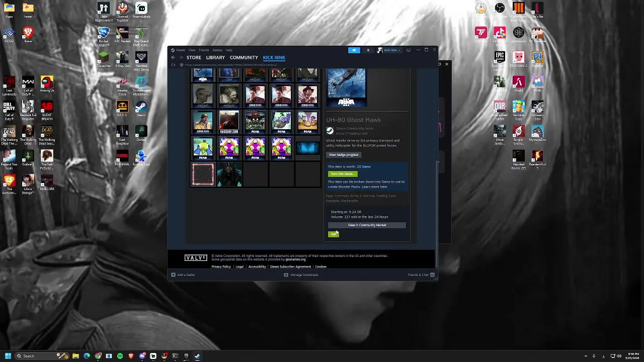644x362 pixels.
Task: Open the Steam desktop shortcut
Action: pos(141,109)
